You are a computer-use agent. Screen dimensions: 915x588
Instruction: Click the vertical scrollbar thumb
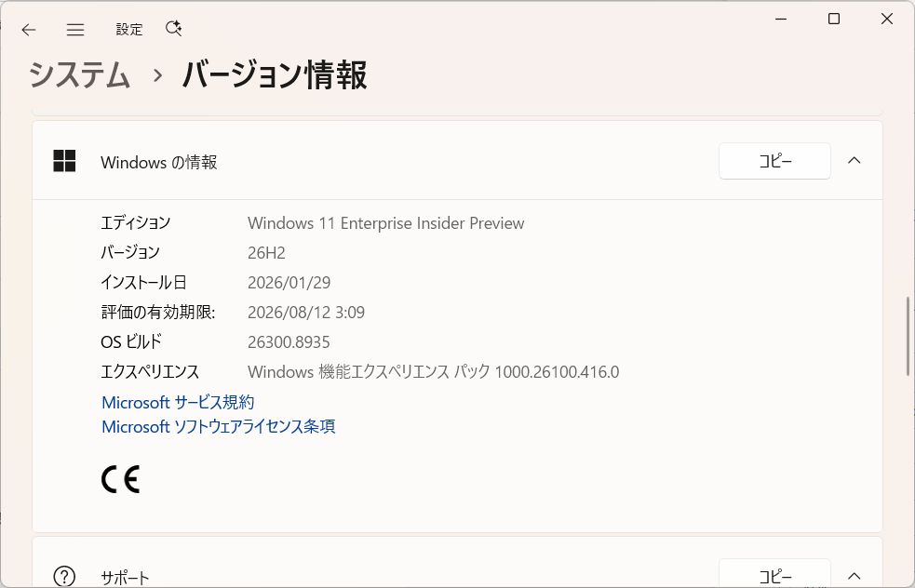pyautogui.click(x=908, y=336)
